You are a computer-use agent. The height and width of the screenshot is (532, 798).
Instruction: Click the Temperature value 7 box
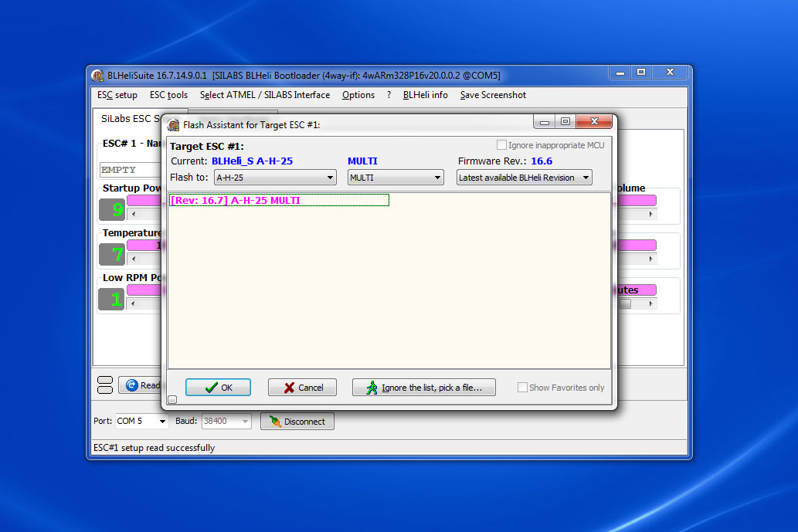coord(112,254)
